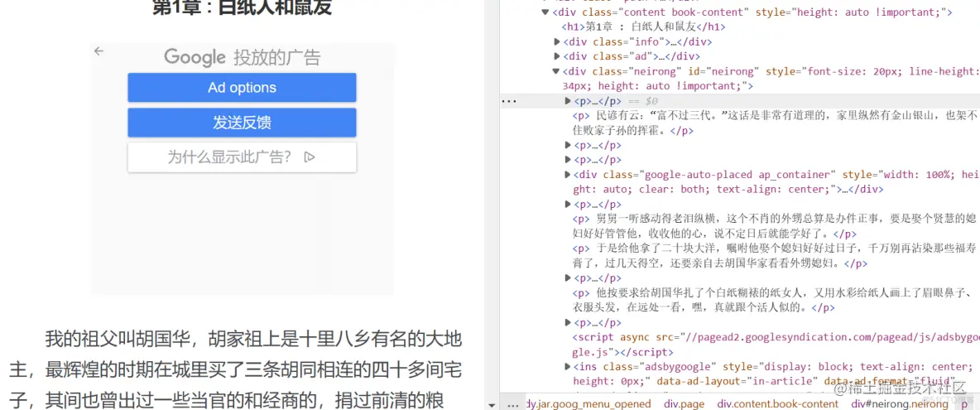This screenshot has height=410, width=980.
Task: Expand the google-auto-placed ap_container div
Action: 568,175
